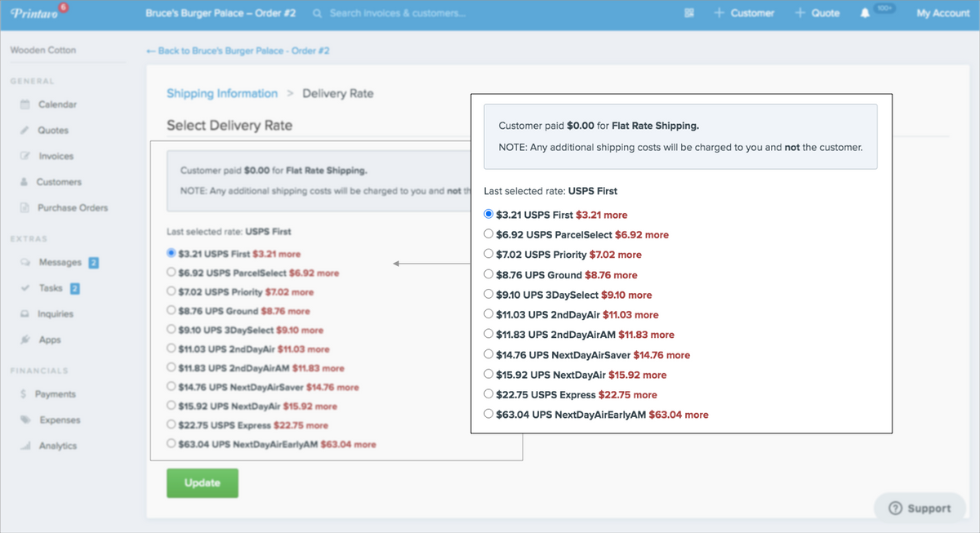The image size is (980, 533).
Task: Select USPS Express rate on underlying page
Action: (x=171, y=425)
